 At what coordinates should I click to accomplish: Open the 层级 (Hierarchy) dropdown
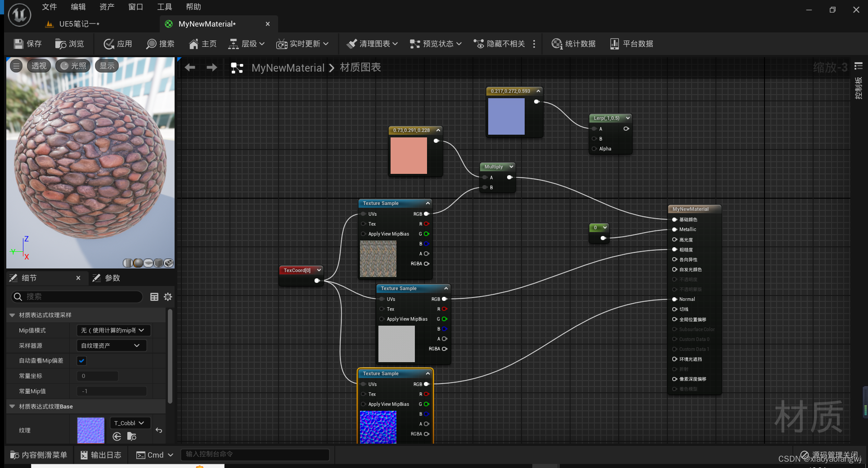click(x=246, y=44)
